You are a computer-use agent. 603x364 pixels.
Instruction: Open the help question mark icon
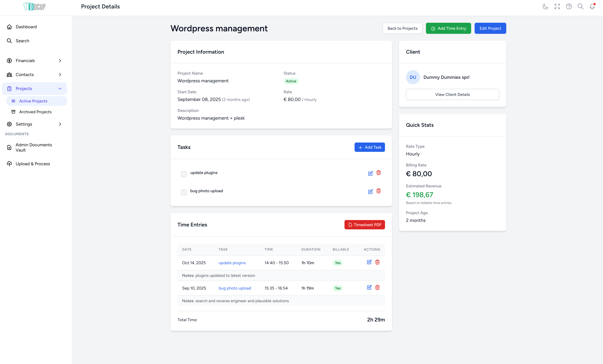click(569, 6)
